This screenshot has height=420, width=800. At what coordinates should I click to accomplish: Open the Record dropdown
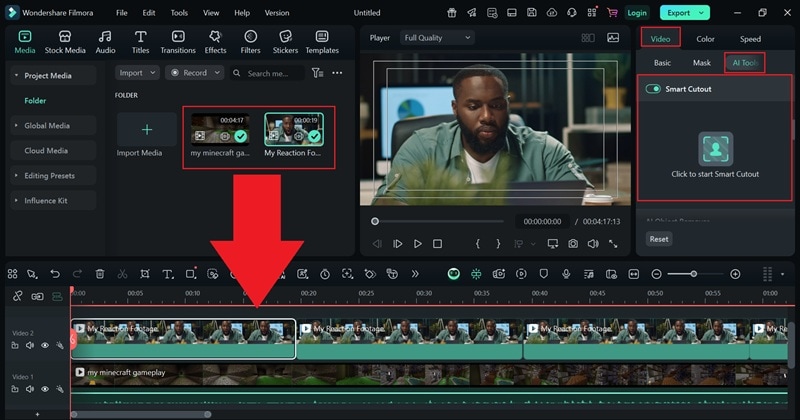pyautogui.click(x=194, y=73)
